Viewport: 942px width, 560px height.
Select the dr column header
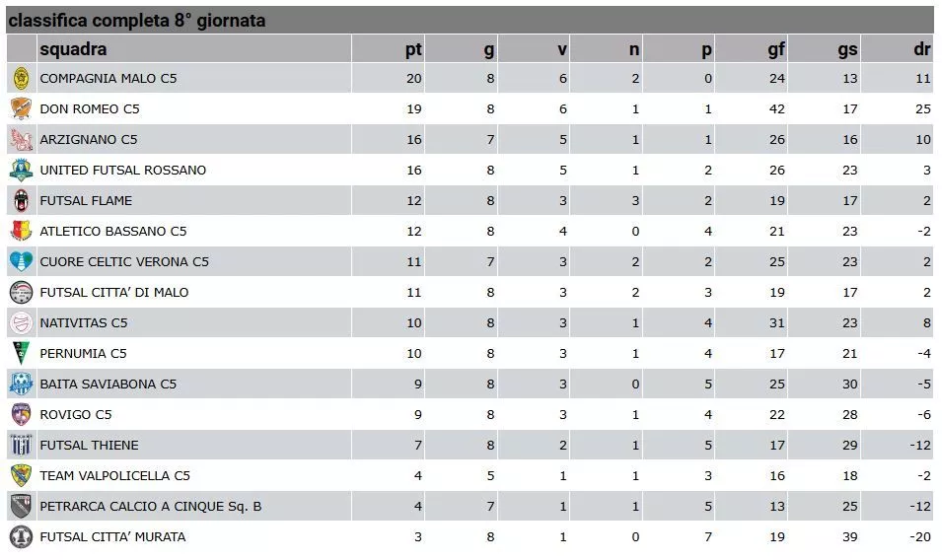922,48
